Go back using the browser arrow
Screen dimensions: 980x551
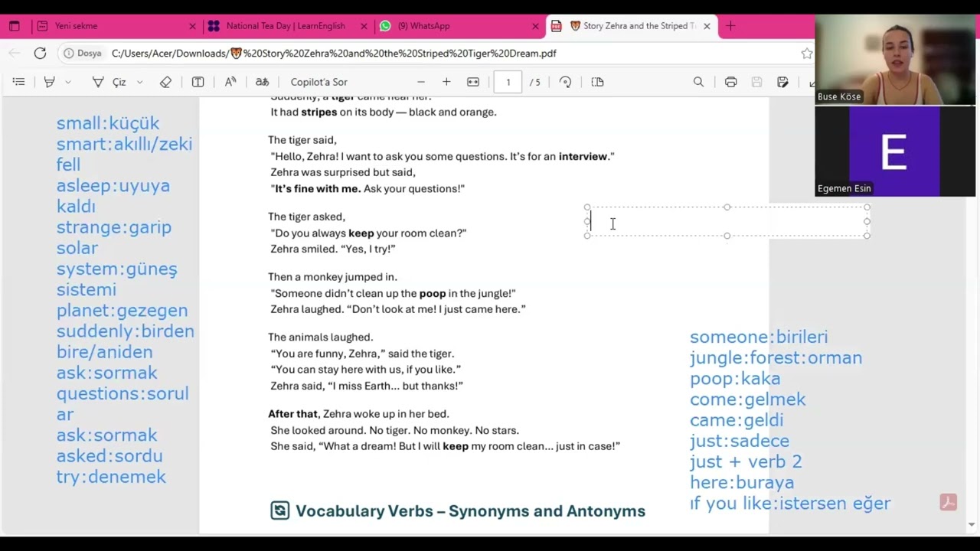[x=14, y=54]
